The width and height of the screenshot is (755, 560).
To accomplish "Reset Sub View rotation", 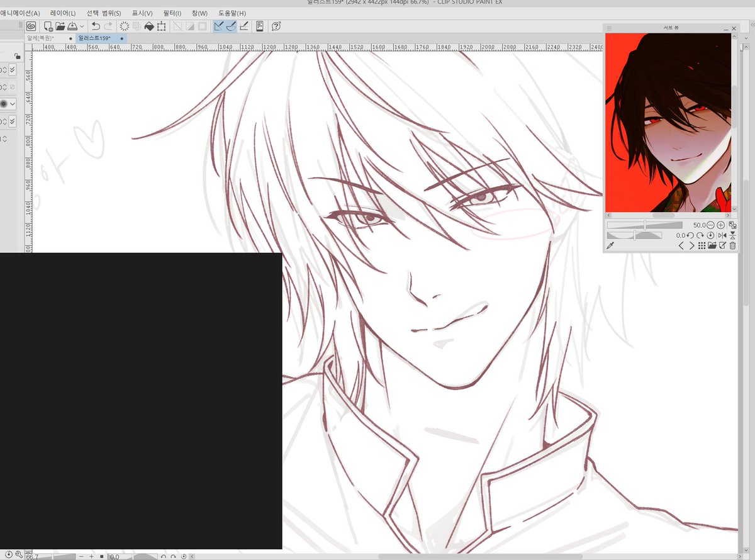I will pyautogui.click(x=710, y=235).
